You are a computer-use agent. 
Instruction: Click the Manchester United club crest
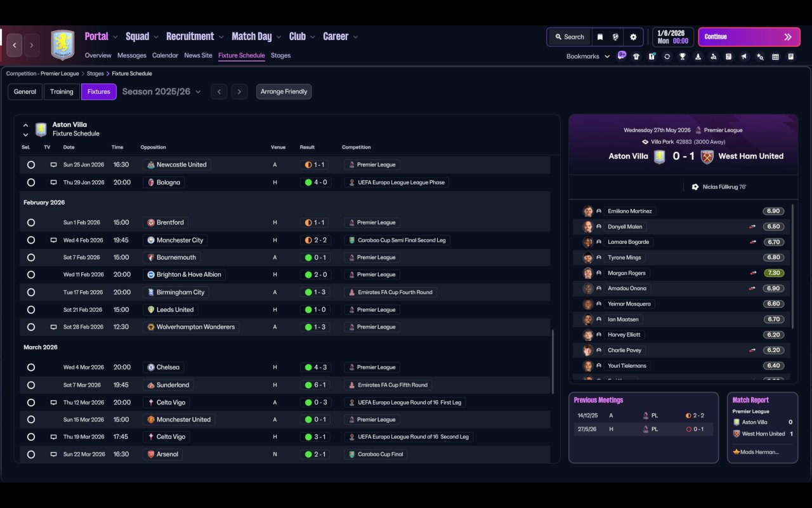pos(151,420)
